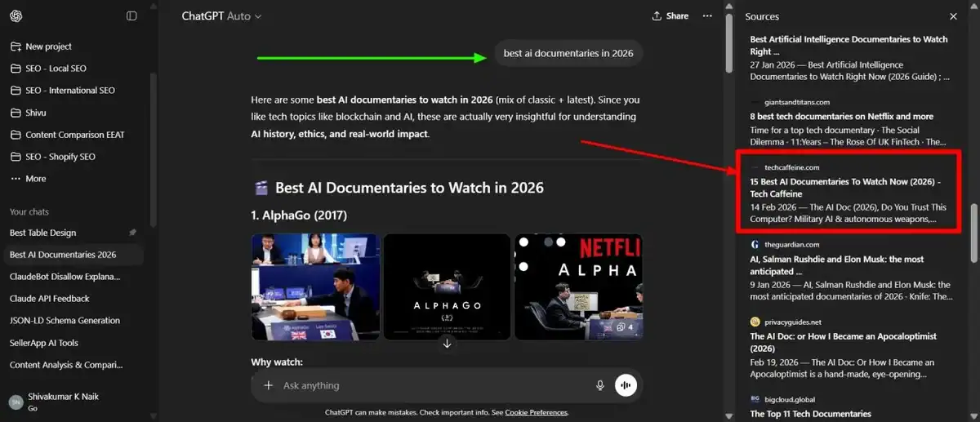Open Best AI Documentaries 2026 chat

click(72, 255)
